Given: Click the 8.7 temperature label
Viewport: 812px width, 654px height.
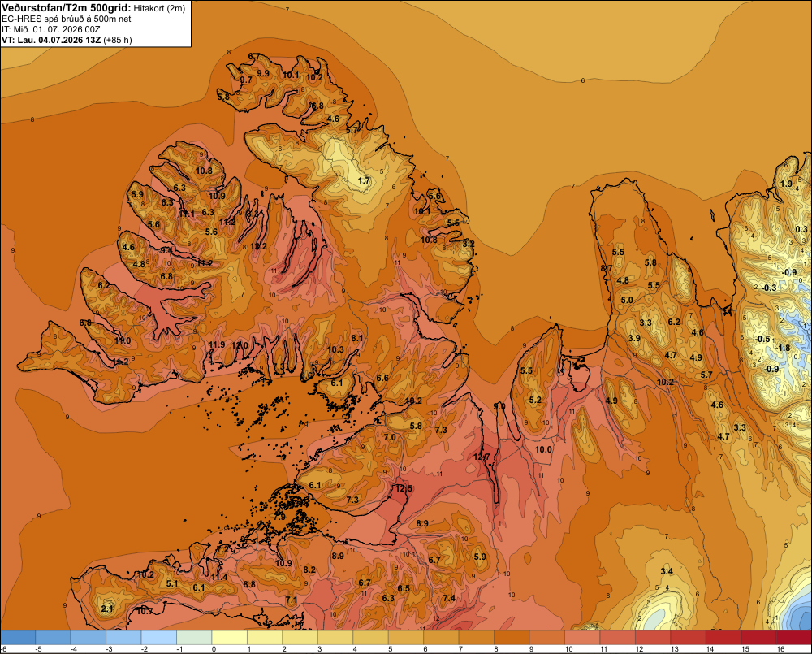Looking at the screenshot, I should click(x=607, y=268).
